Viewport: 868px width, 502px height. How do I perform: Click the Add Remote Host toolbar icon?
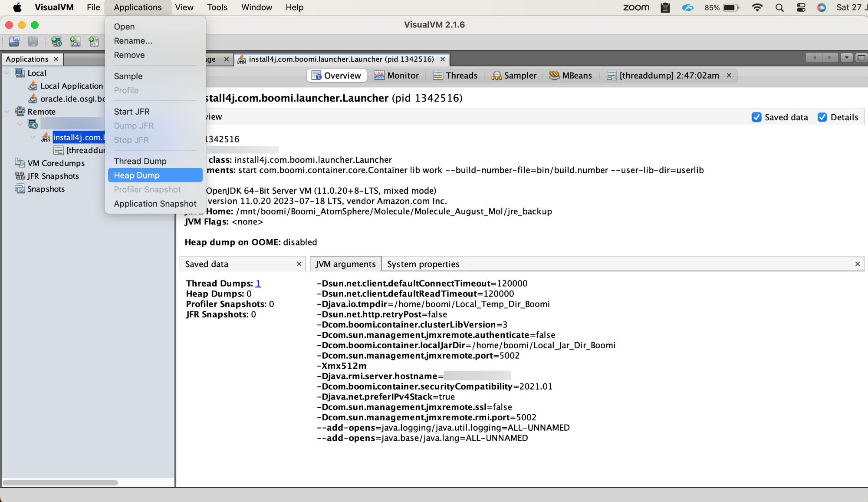point(56,42)
